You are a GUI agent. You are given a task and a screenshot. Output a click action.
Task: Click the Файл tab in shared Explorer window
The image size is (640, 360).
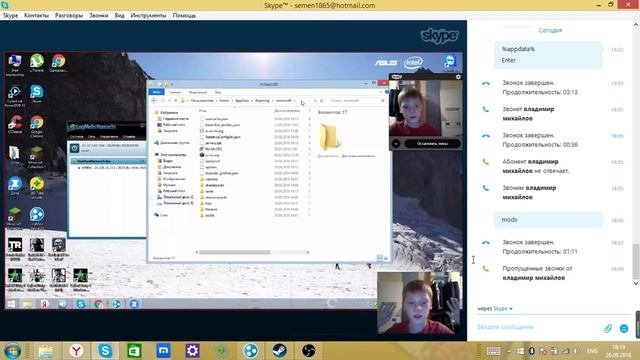[x=157, y=92]
